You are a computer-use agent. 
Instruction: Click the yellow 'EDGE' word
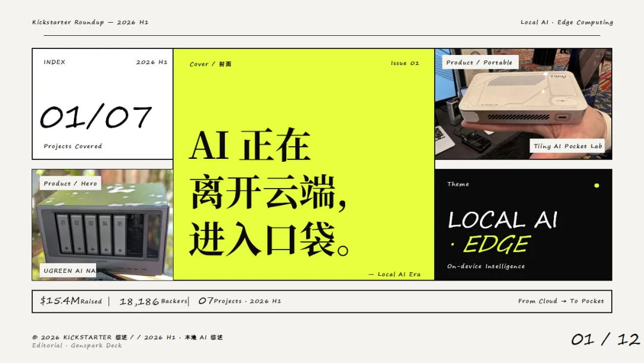497,244
